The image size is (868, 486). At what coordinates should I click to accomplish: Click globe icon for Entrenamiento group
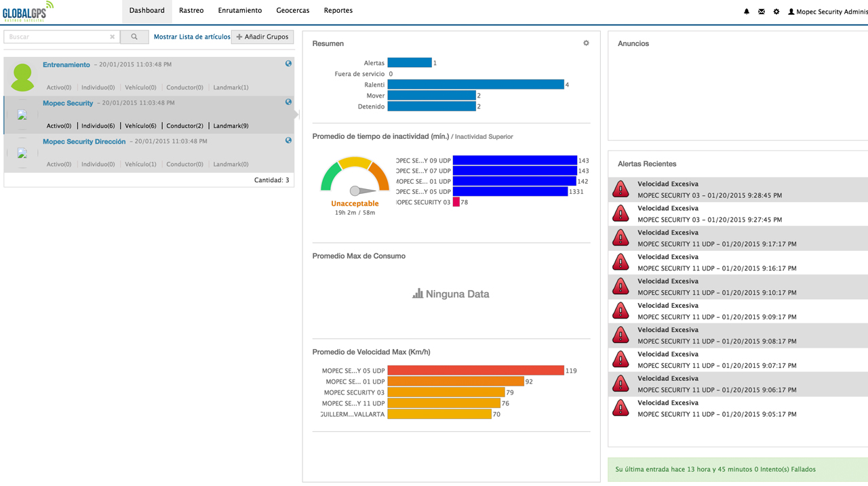coord(288,64)
